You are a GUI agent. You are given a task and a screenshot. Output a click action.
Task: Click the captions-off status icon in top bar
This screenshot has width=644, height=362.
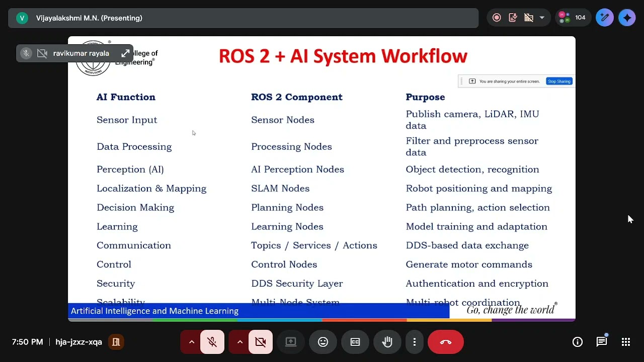pos(528,18)
